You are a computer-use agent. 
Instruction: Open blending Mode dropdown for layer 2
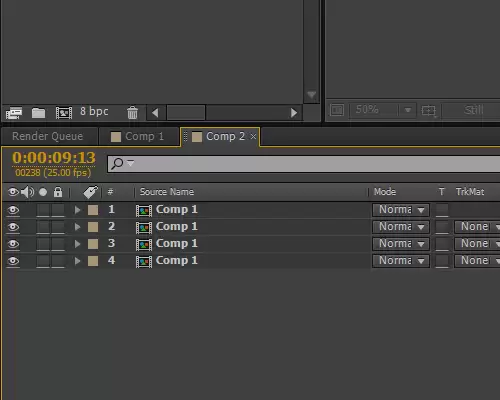click(x=401, y=227)
